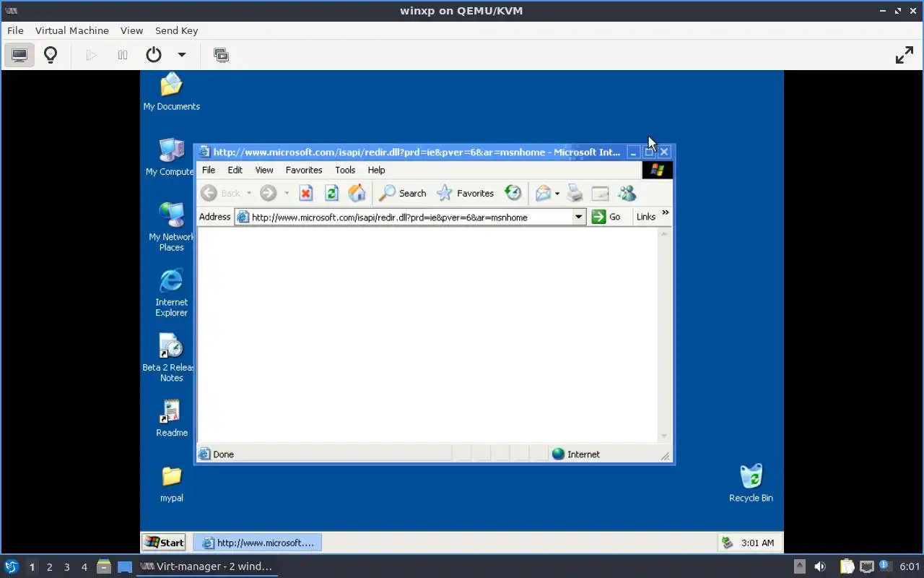Viewport: 924px width, 578px height.
Task: Open the Search pane in IE toolbar
Action: pos(403,193)
